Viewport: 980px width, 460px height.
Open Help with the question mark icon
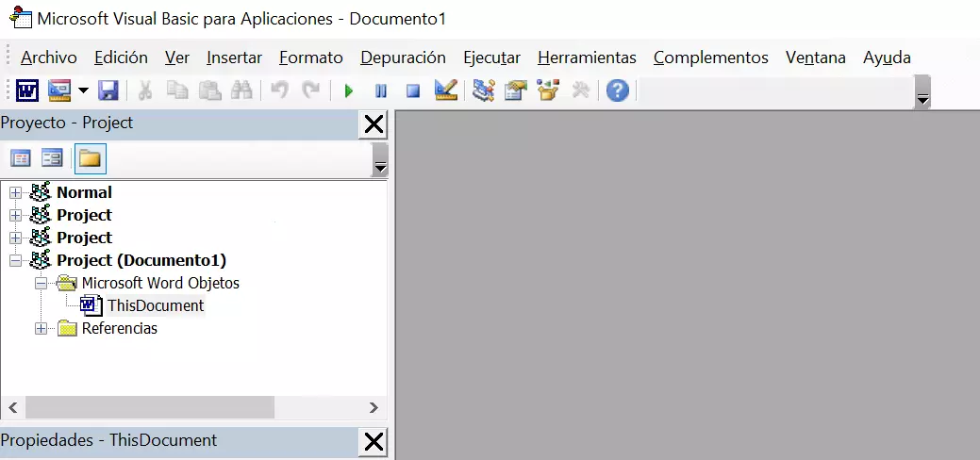[618, 91]
